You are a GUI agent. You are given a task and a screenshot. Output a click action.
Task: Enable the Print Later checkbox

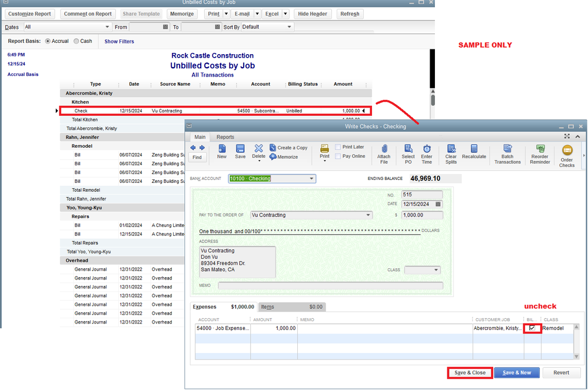338,147
